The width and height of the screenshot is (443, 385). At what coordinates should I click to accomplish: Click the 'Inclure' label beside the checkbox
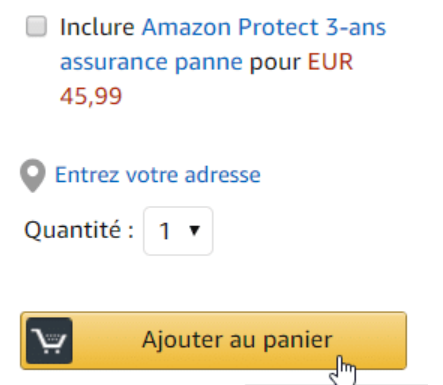coord(97,27)
